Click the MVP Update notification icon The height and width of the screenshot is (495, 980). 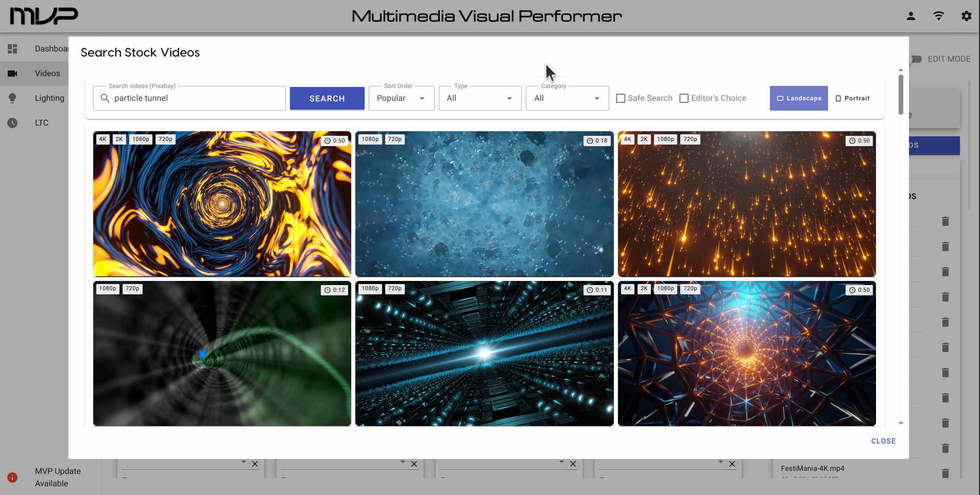[12, 477]
